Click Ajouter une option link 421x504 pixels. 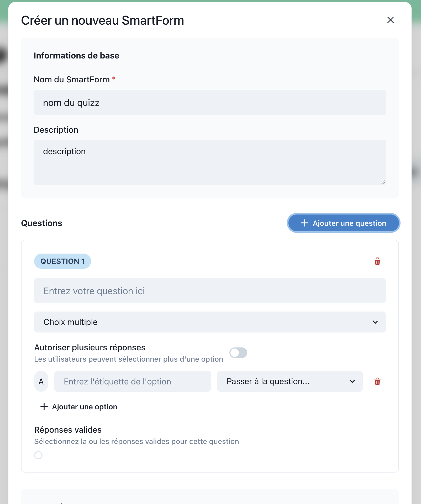point(85,407)
